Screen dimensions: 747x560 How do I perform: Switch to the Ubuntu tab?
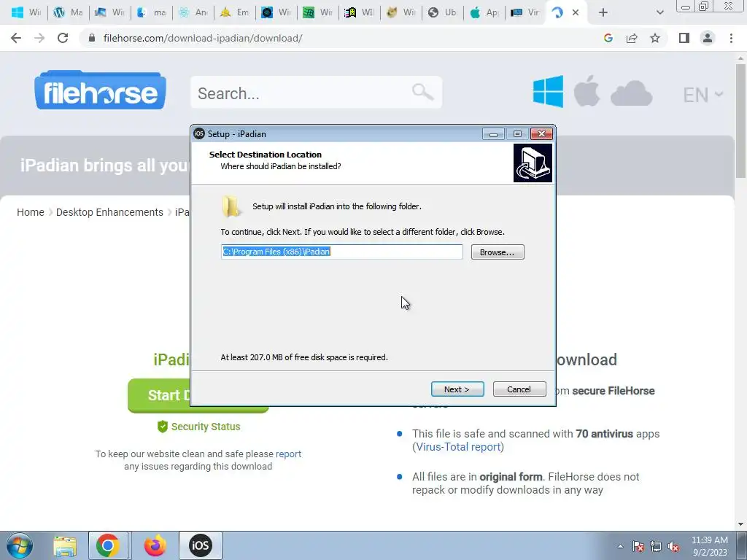[x=443, y=12]
